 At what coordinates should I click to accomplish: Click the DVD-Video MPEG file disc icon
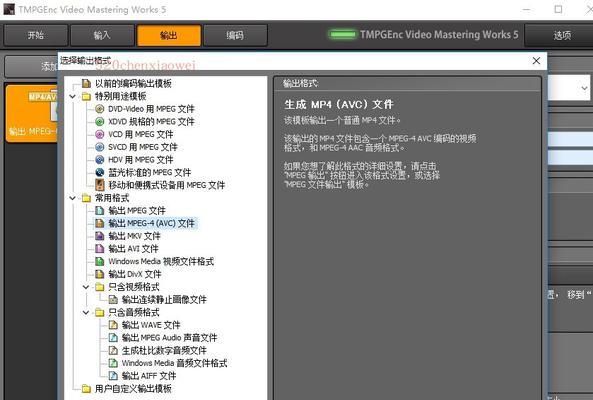pyautogui.click(x=99, y=109)
